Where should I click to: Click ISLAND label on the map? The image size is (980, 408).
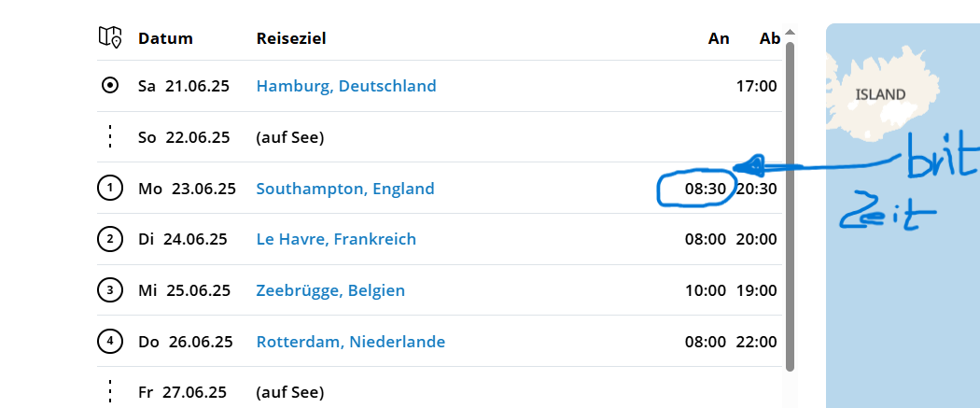pyautogui.click(x=881, y=94)
